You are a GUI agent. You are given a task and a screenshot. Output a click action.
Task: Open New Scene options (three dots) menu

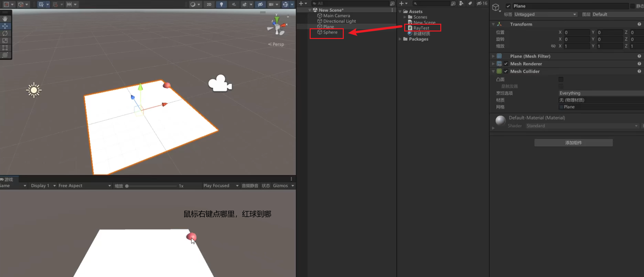[392, 10]
